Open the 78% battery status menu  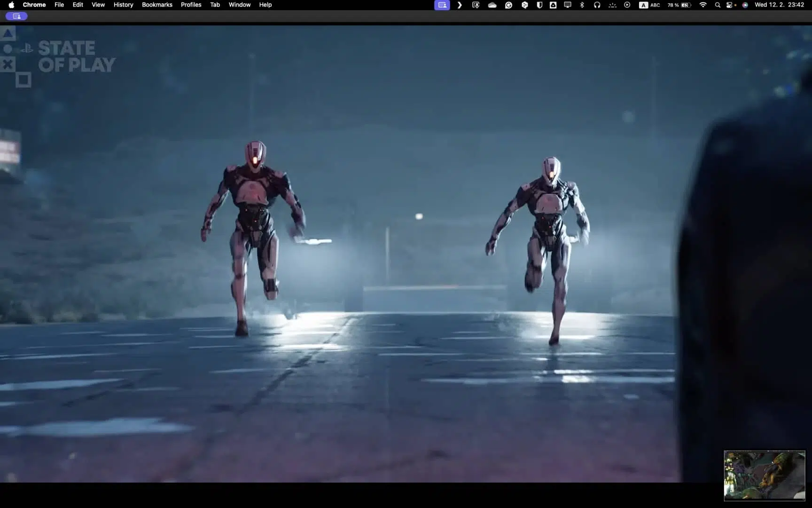(x=679, y=5)
